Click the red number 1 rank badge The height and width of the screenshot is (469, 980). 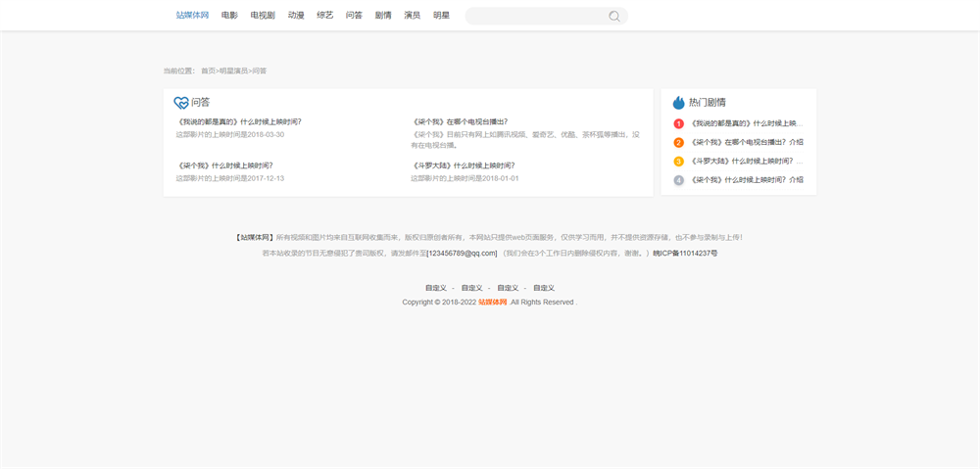tap(679, 123)
